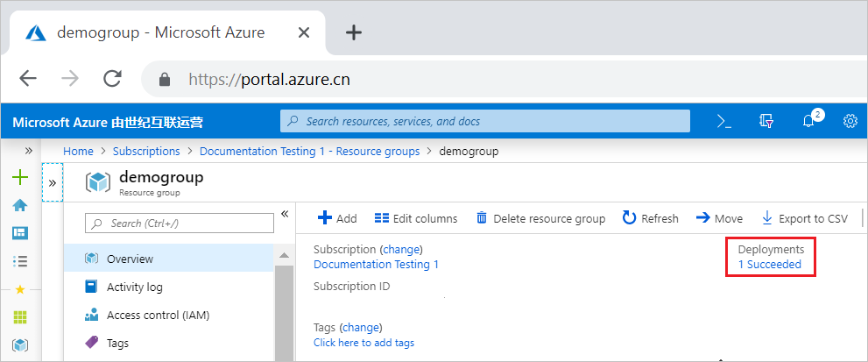Screen dimensions: 868x362
Task: Open the notifications bell icon
Action: point(809,122)
